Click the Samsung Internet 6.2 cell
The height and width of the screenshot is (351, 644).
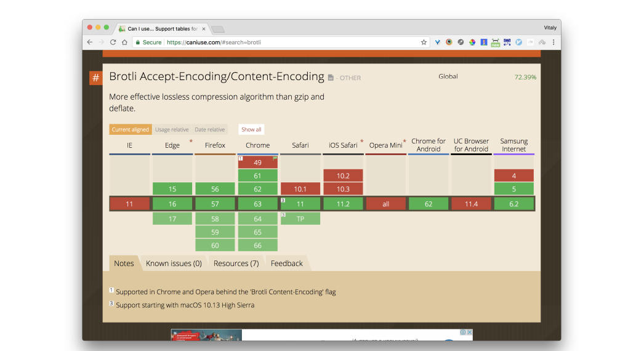[x=514, y=204]
